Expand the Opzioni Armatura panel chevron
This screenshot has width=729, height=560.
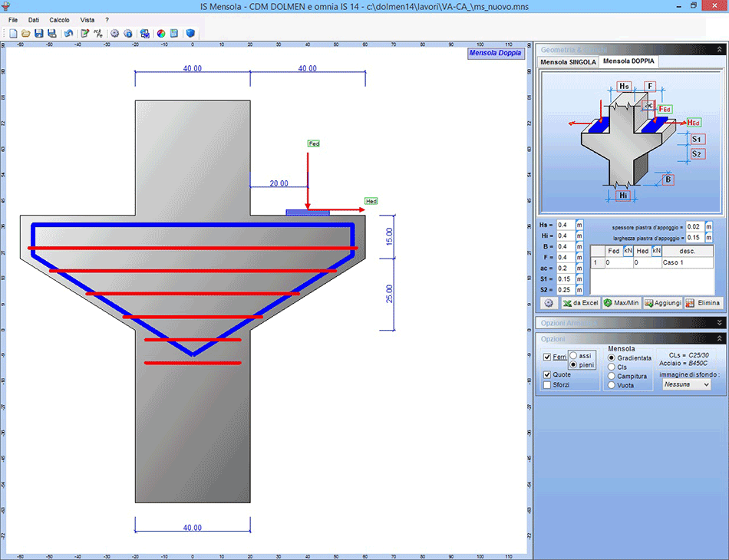pyautogui.click(x=719, y=322)
